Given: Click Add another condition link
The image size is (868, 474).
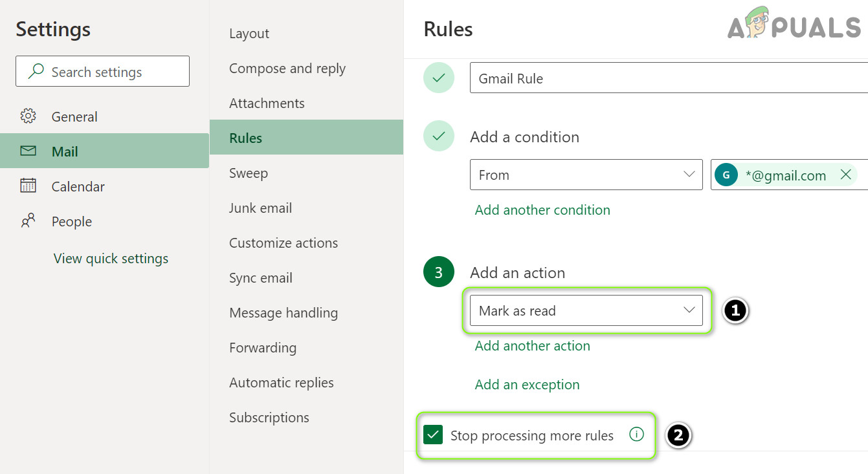Looking at the screenshot, I should click(542, 210).
